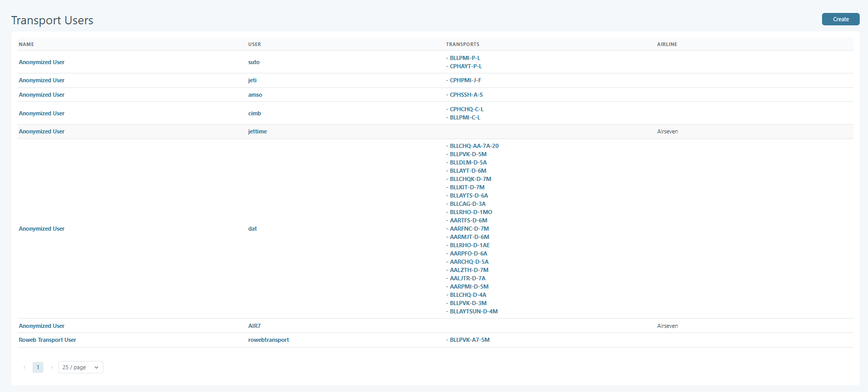Open transport BLLPMI-P-L
The image size is (868, 392).
tap(464, 58)
